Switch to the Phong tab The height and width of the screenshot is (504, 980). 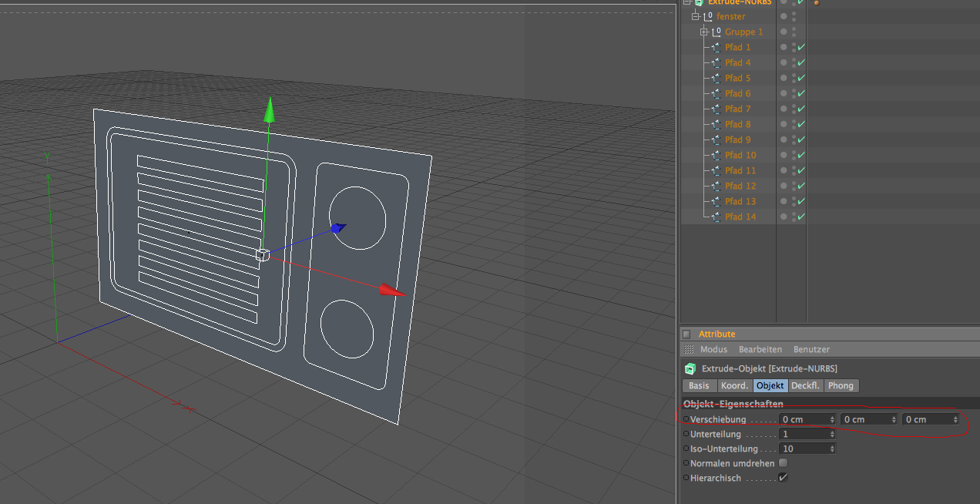click(x=841, y=385)
